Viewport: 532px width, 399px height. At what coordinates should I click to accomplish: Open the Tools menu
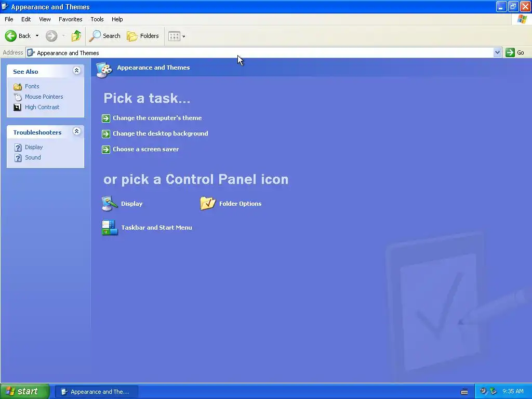pyautogui.click(x=97, y=19)
